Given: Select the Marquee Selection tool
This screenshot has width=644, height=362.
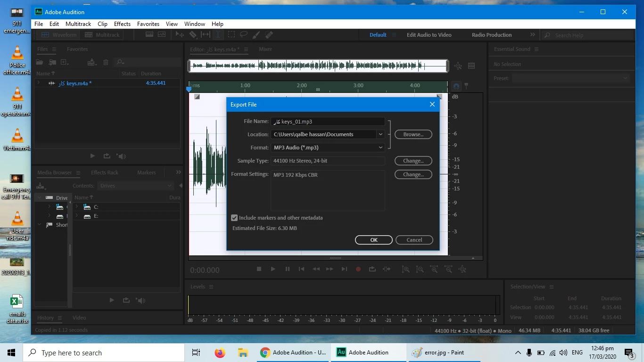Looking at the screenshot, I should click(x=231, y=34).
